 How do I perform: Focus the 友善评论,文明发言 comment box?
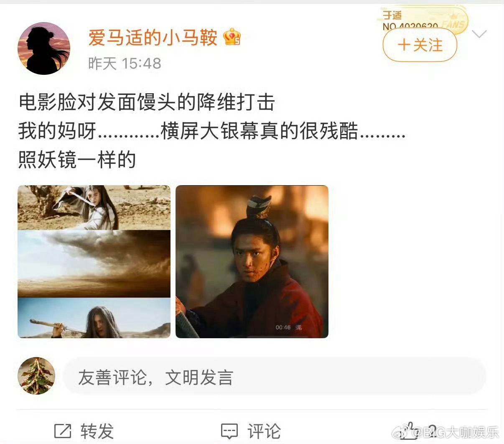pos(275,376)
